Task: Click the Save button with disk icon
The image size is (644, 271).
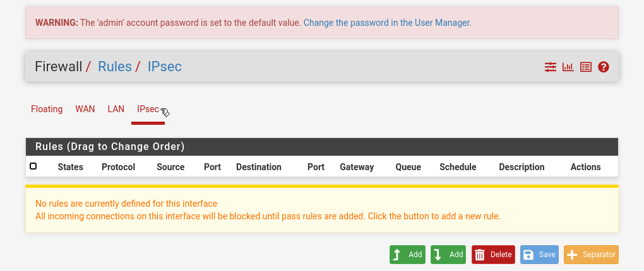Action: pyautogui.click(x=539, y=255)
